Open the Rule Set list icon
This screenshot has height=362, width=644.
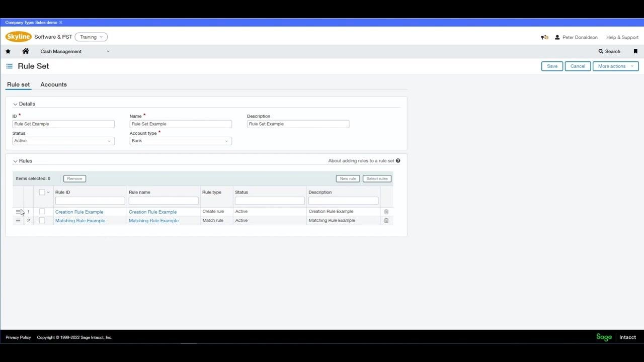tap(10, 66)
